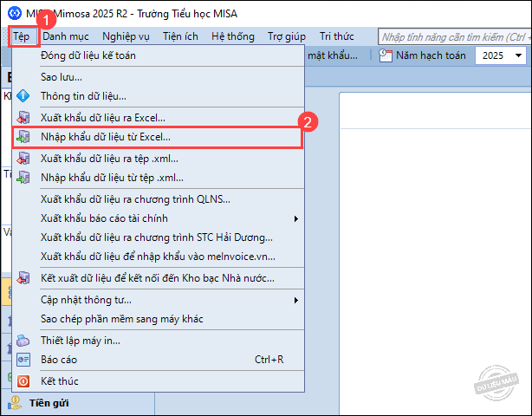The width and height of the screenshot is (532, 416).
Task: Select Xuất khẩu báo cáo tài chính entry
Action: click(158, 218)
